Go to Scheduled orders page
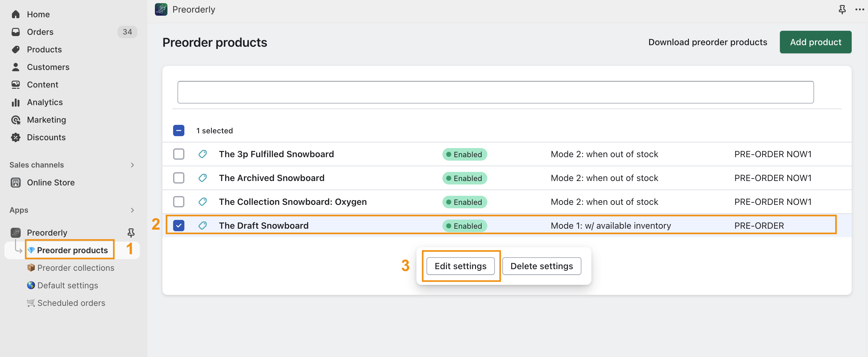 pos(71,303)
